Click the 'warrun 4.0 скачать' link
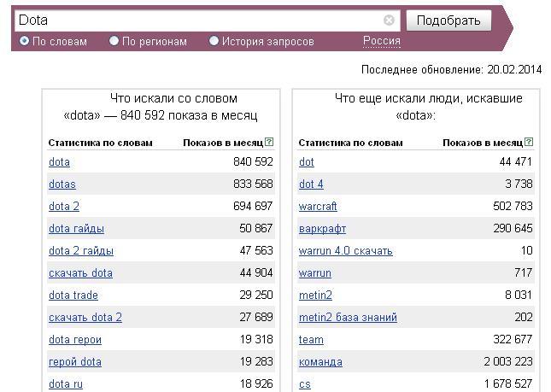Image resolution: width=551 pixels, height=392 pixels. [345, 250]
